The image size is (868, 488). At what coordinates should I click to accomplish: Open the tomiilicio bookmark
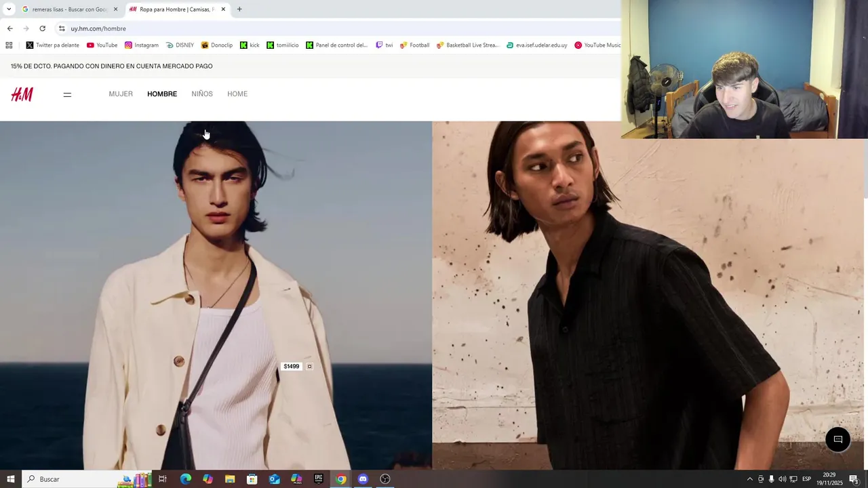click(282, 45)
